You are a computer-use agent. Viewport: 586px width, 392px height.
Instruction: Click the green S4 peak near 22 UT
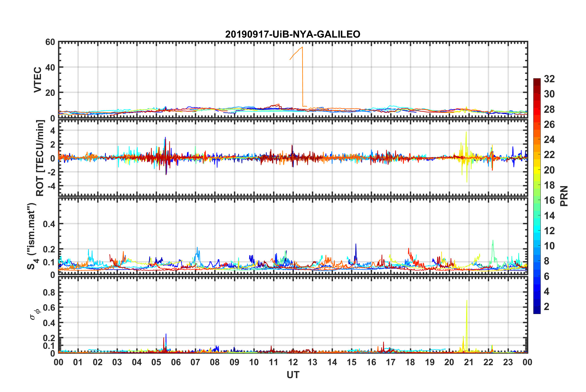pyautogui.click(x=493, y=240)
